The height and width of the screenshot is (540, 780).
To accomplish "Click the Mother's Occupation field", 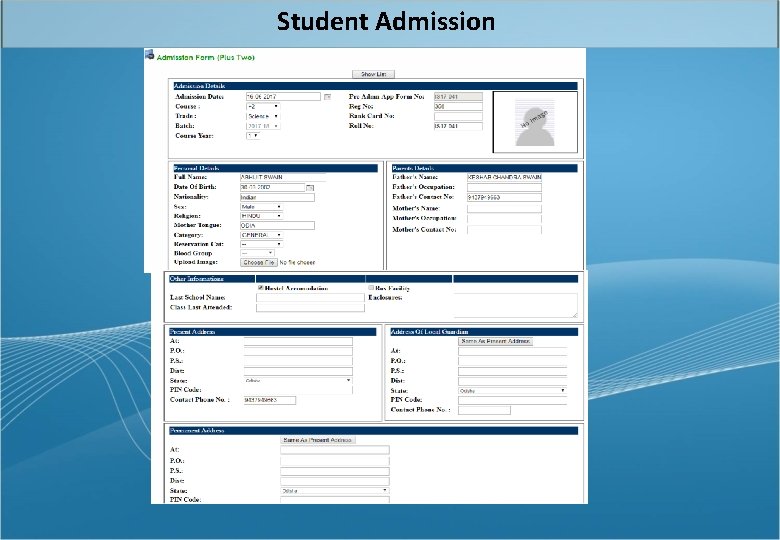I will 504,219.
